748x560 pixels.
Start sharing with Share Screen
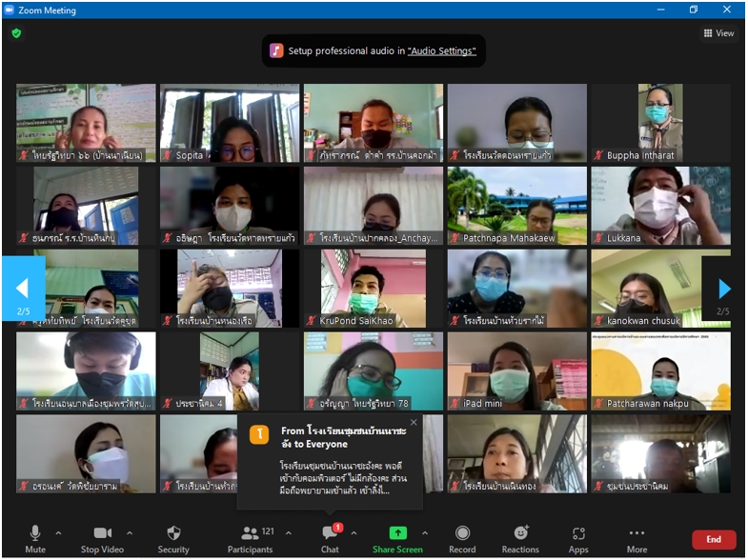point(397,538)
